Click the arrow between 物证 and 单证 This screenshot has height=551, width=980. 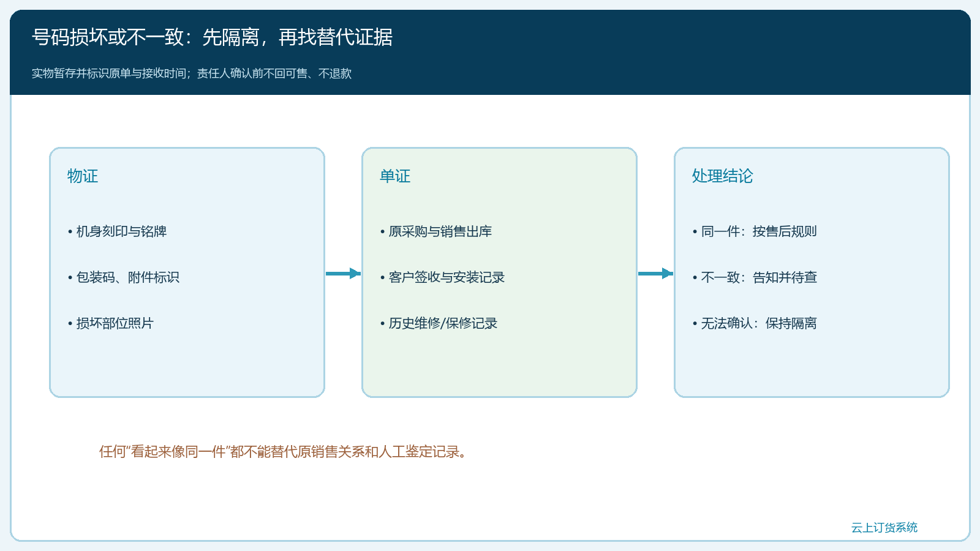(x=343, y=273)
